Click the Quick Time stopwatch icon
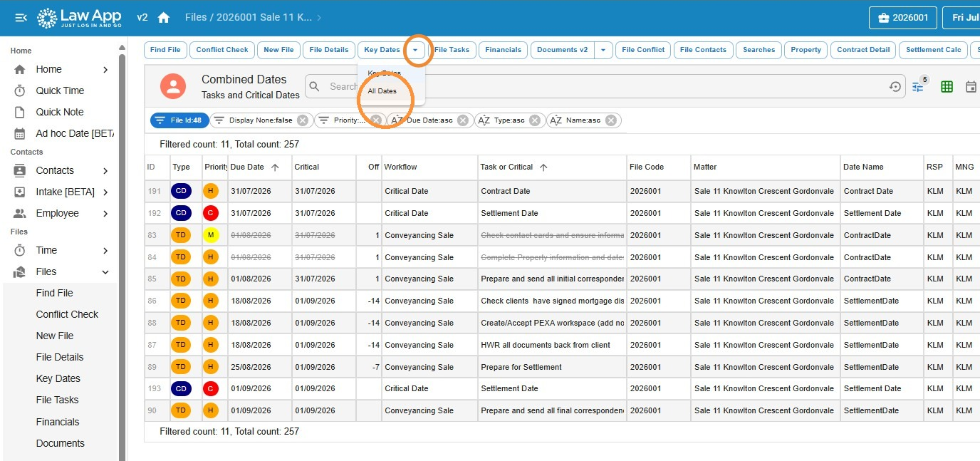 (20, 90)
